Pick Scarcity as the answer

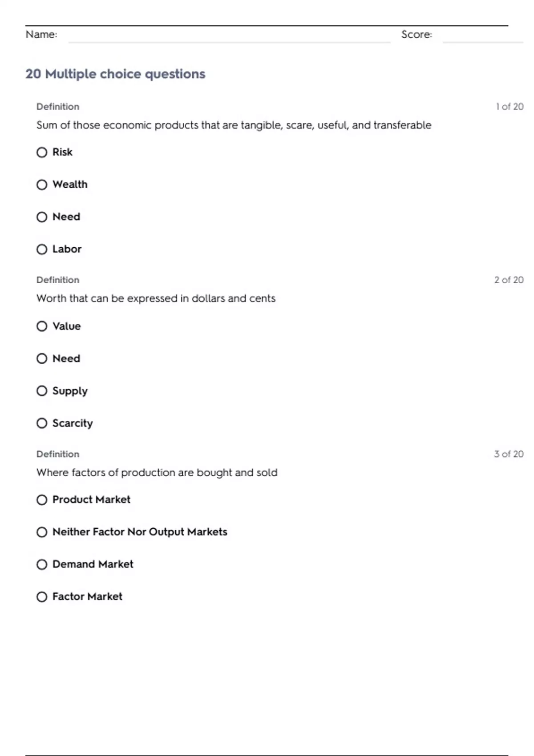pyautogui.click(x=42, y=423)
